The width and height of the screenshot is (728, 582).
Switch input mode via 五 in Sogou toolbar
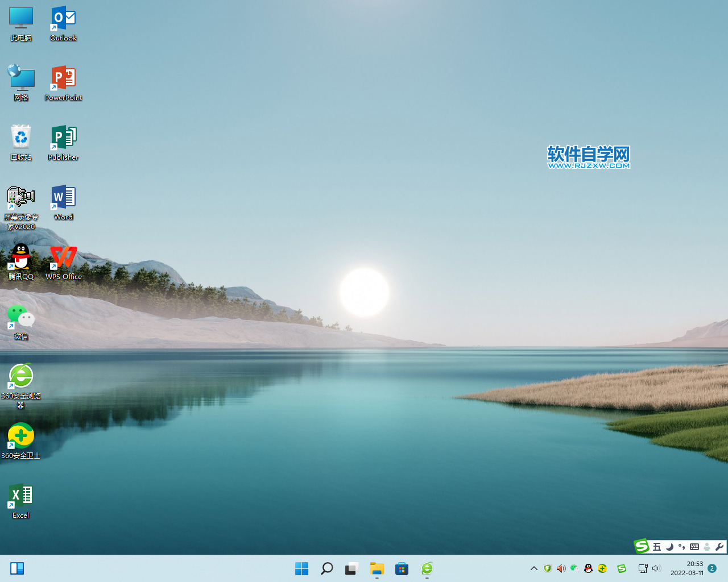click(x=657, y=546)
